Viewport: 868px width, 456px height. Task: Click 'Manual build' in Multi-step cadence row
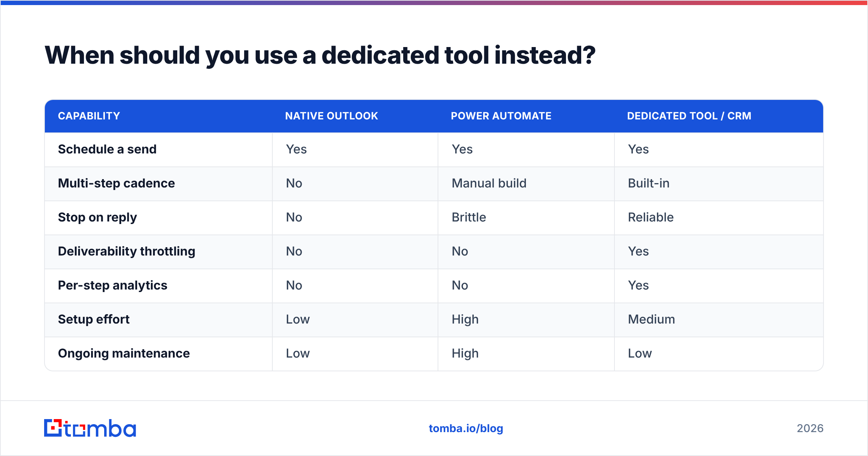tap(489, 183)
